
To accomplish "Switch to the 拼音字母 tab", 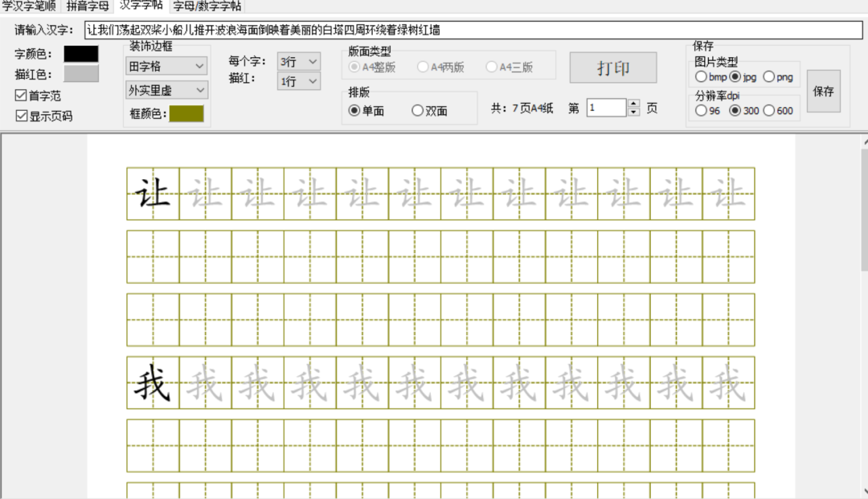I will [x=88, y=6].
